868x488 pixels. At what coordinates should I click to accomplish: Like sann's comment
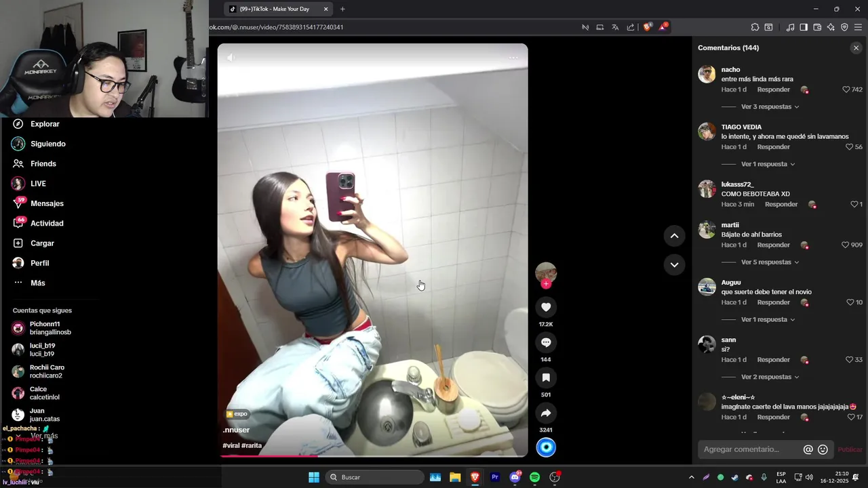[x=850, y=360]
